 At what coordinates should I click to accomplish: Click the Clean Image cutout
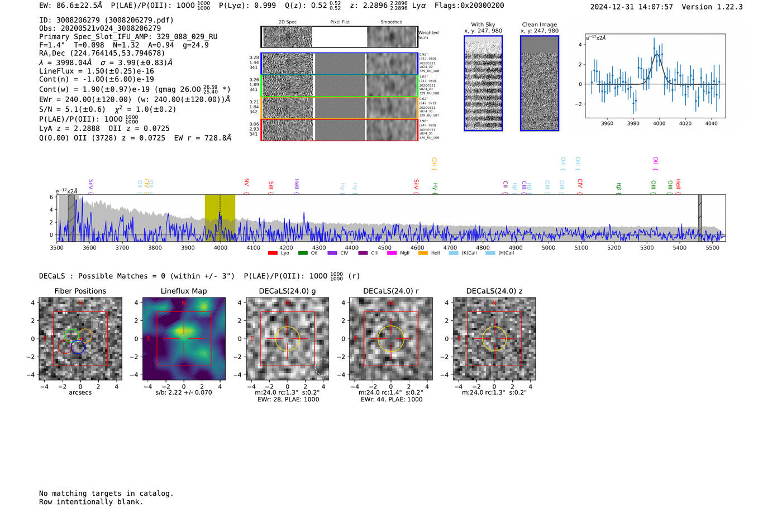540,83
